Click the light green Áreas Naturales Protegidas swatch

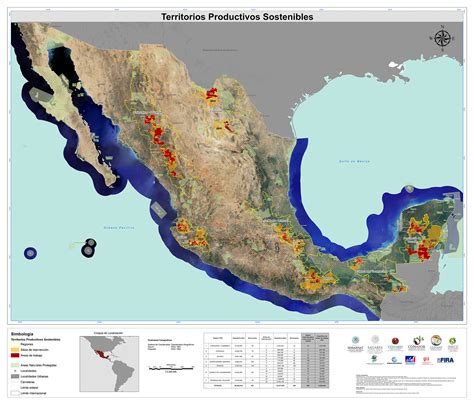[x=14, y=365]
